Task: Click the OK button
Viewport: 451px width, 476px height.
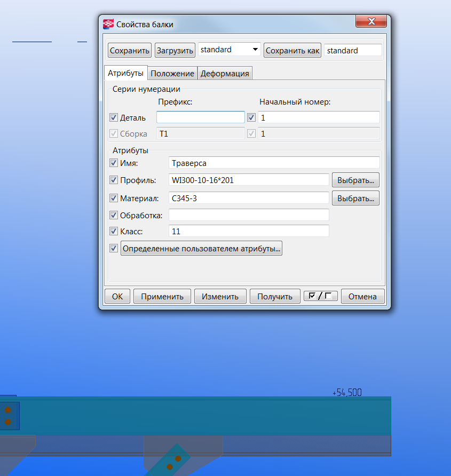Action: 117,296
